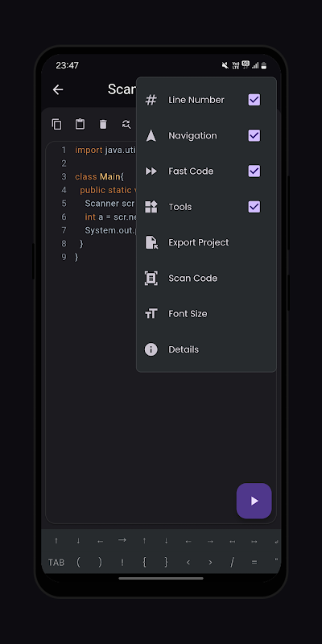
Task: Tap the back arrow icon
Action: (58, 89)
